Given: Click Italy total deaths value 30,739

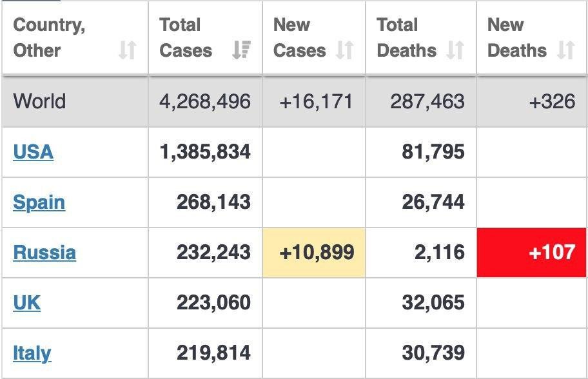Looking at the screenshot, I should (x=433, y=353).
